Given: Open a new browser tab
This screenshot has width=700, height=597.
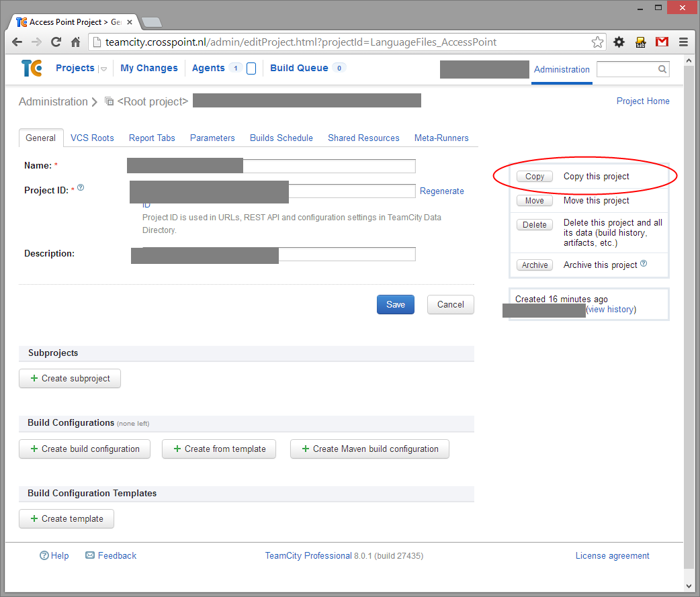Looking at the screenshot, I should point(152,22).
